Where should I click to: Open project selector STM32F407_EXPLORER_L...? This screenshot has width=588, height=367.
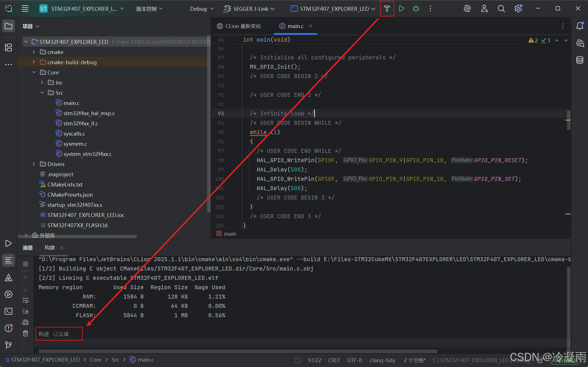(81, 9)
